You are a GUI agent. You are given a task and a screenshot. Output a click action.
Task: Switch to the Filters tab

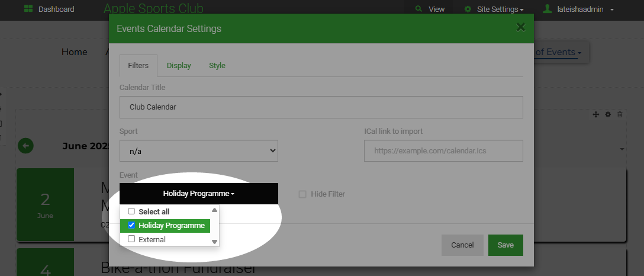point(138,65)
